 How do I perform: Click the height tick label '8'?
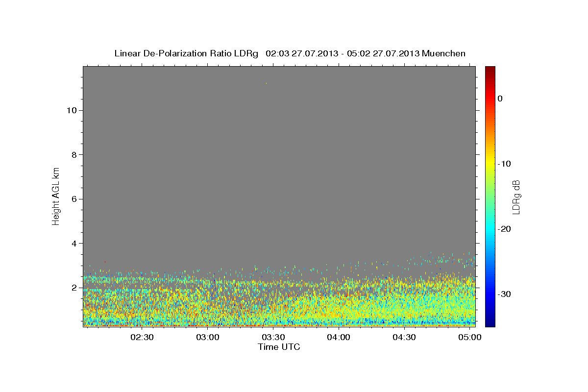73,155
